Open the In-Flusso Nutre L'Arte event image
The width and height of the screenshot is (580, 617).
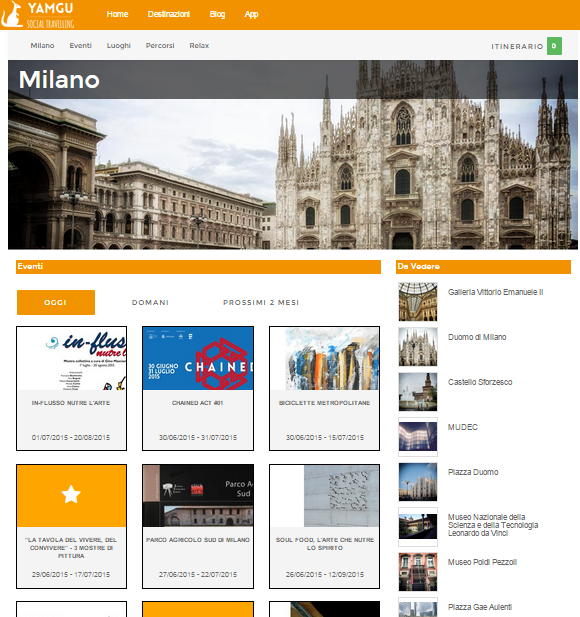click(71, 358)
